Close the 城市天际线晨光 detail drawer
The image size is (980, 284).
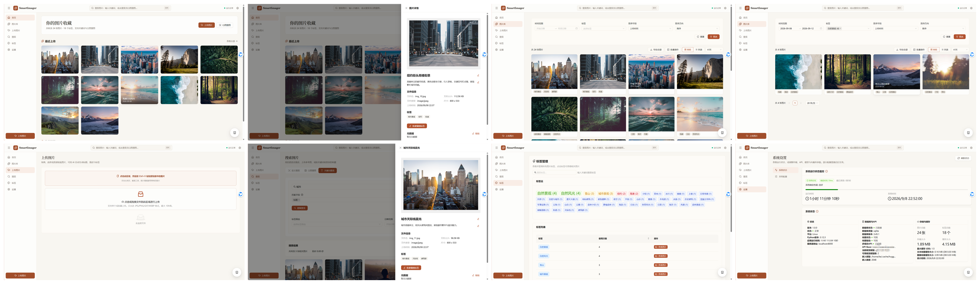(x=400, y=148)
